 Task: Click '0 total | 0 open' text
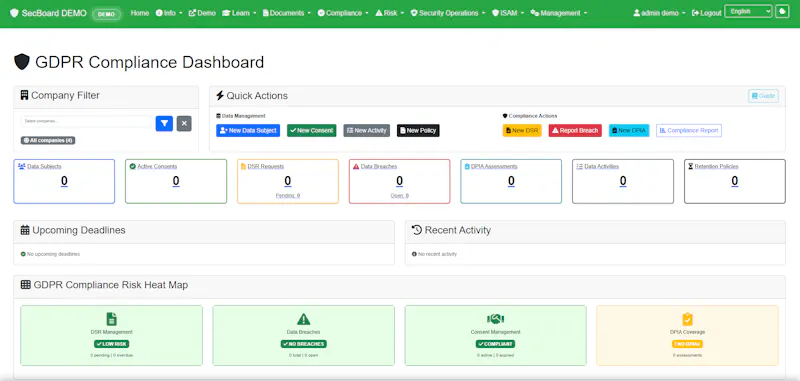(x=304, y=355)
